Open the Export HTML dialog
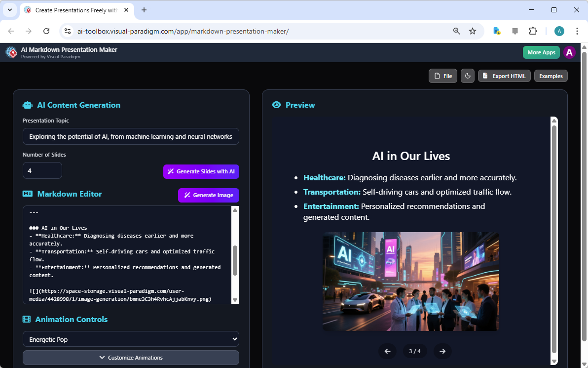The height and width of the screenshot is (368, 588). (x=504, y=76)
